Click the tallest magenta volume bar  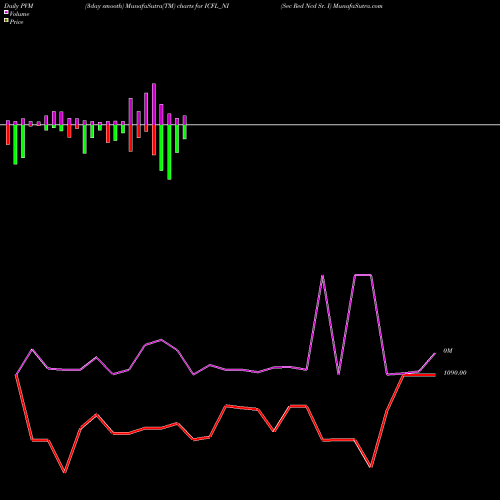click(x=154, y=104)
